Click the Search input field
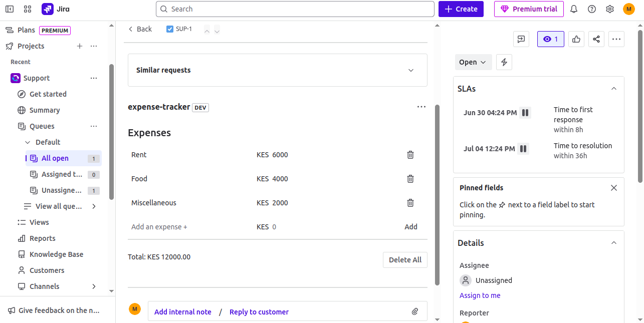This screenshot has height=323, width=644. [x=295, y=9]
